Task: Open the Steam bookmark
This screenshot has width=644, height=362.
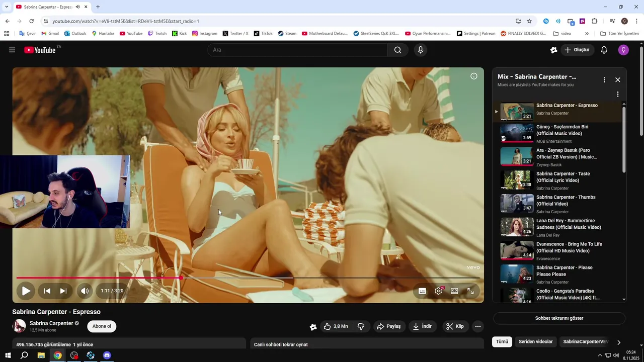Action: 287,34
